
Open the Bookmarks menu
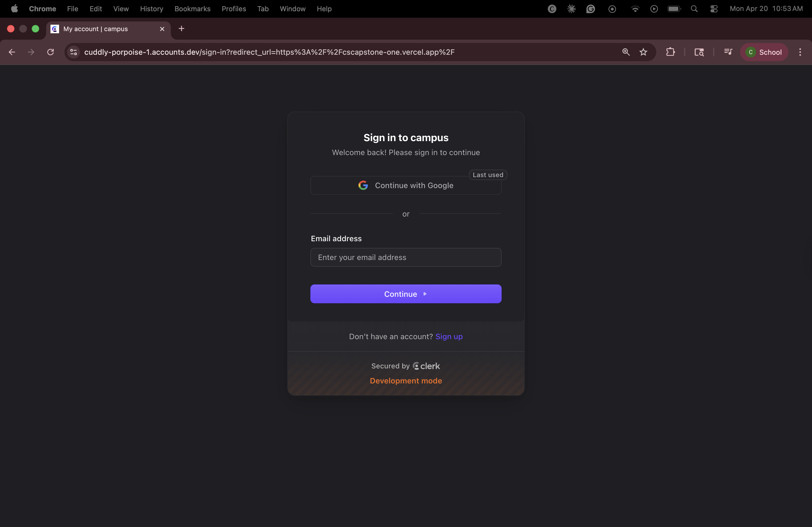click(x=192, y=9)
